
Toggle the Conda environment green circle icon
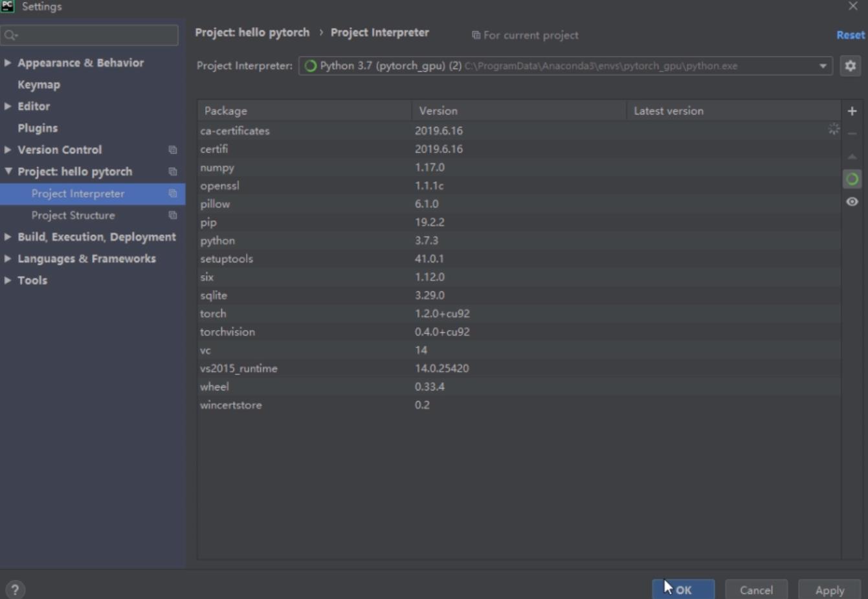point(852,179)
